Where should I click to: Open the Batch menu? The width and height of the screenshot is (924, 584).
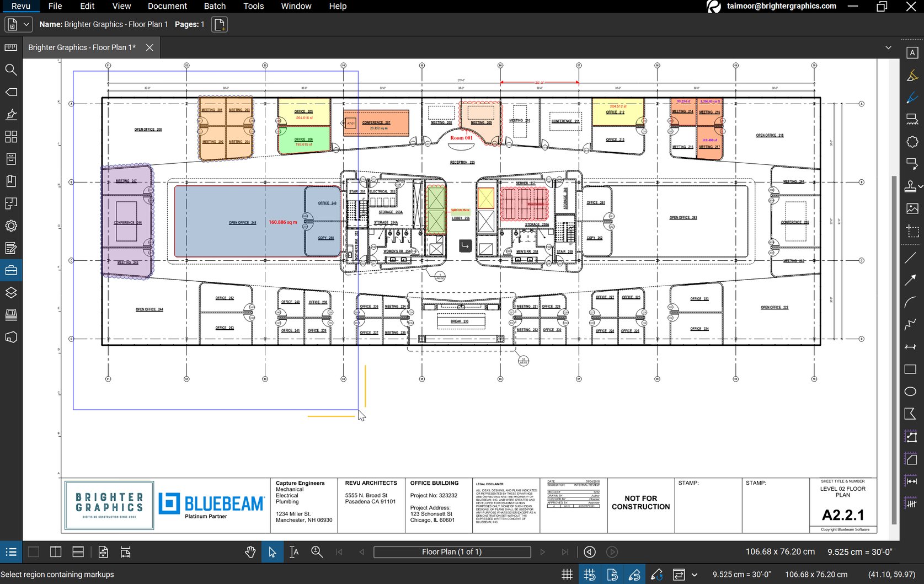215,6
